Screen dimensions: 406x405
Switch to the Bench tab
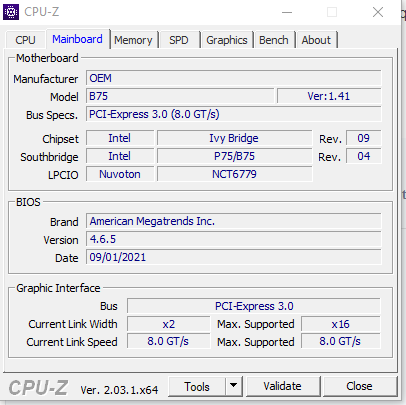coord(274,40)
